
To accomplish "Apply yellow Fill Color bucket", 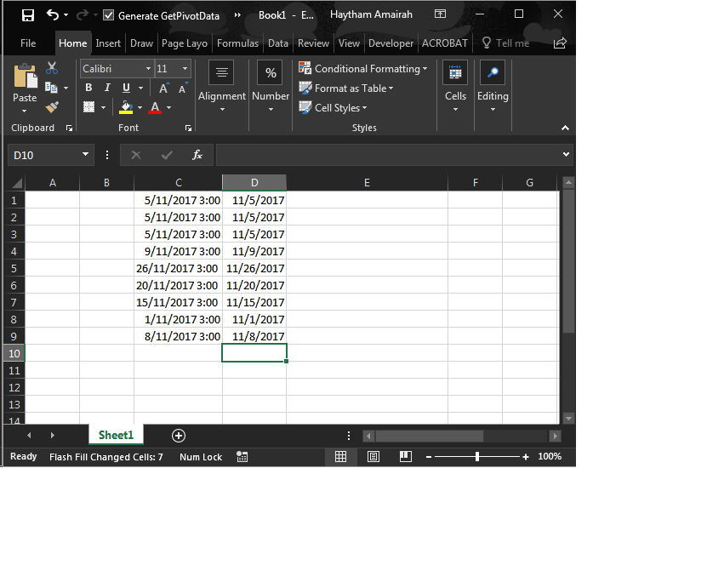I will [126, 107].
